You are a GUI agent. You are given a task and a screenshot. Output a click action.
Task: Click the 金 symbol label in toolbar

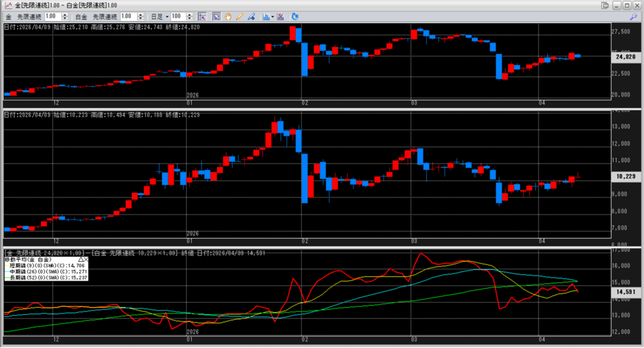[9, 17]
